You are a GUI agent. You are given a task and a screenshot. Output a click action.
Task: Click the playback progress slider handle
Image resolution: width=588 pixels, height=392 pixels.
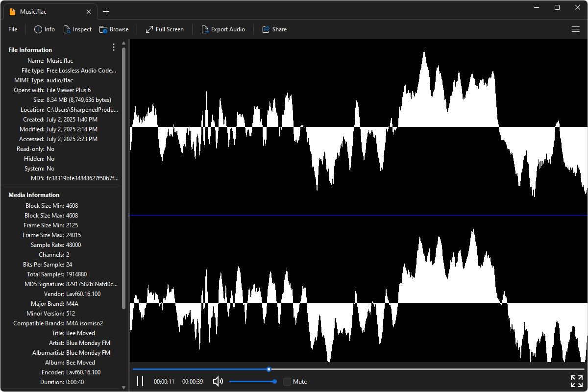tap(269, 369)
